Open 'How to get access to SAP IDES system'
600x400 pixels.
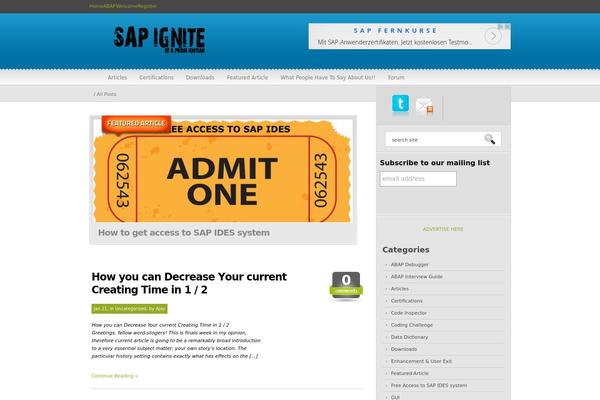coord(184,233)
